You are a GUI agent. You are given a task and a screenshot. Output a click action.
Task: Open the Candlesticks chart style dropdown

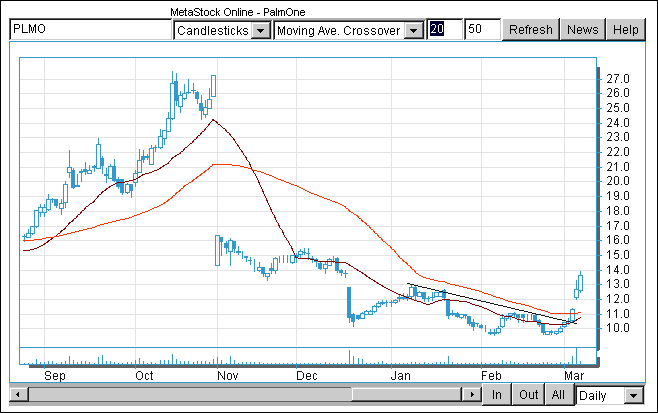tap(222, 30)
